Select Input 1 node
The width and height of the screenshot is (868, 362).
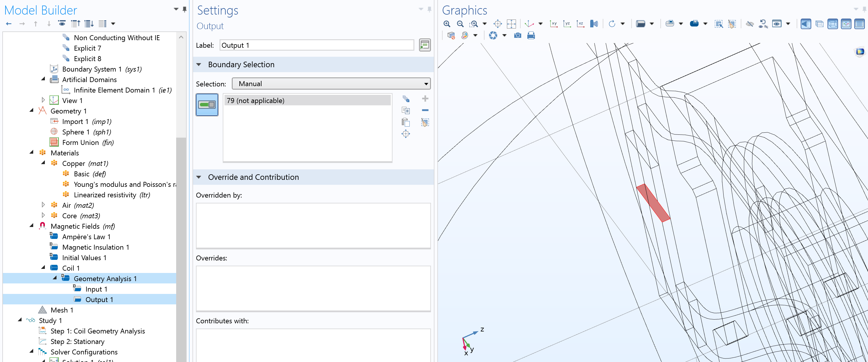click(x=96, y=289)
